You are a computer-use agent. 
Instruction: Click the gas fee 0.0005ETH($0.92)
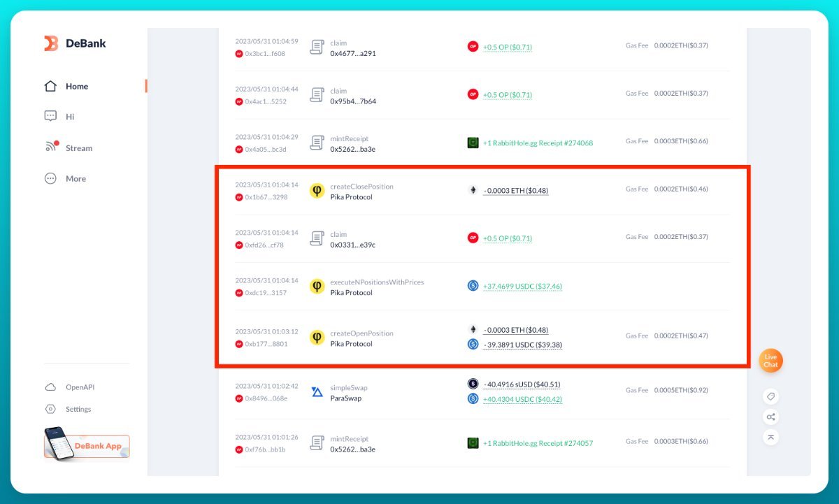[x=681, y=391]
